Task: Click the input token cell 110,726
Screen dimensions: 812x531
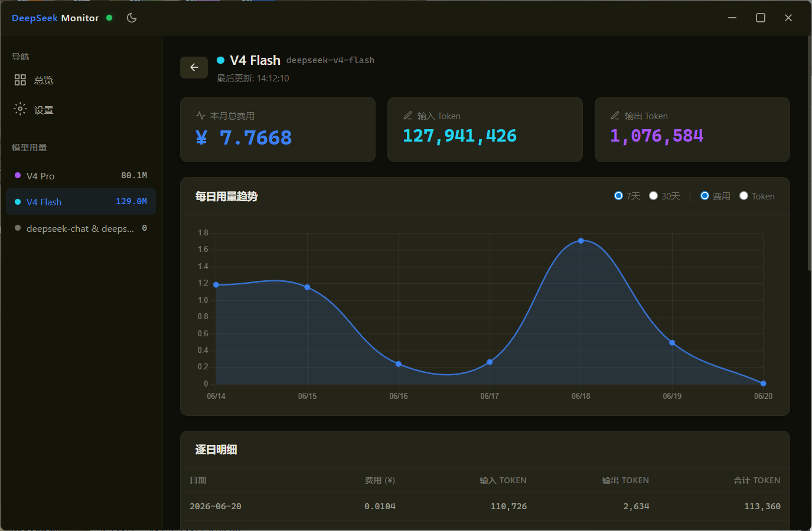Action: [x=508, y=506]
